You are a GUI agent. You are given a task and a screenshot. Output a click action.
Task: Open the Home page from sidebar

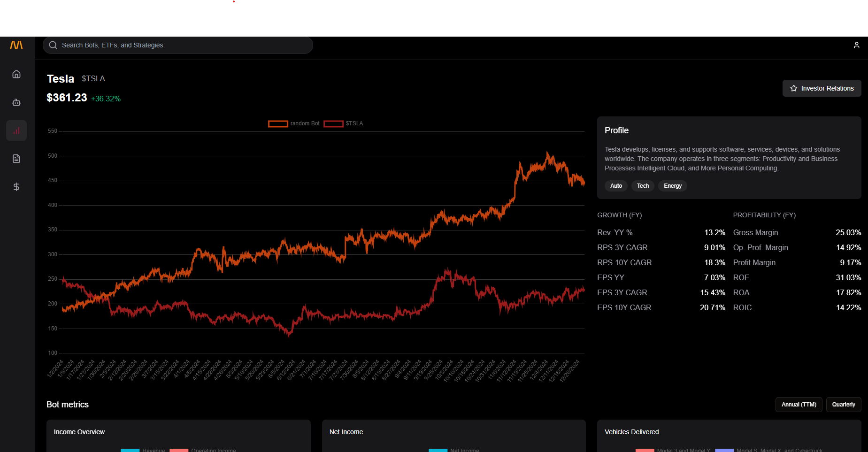coord(16,74)
